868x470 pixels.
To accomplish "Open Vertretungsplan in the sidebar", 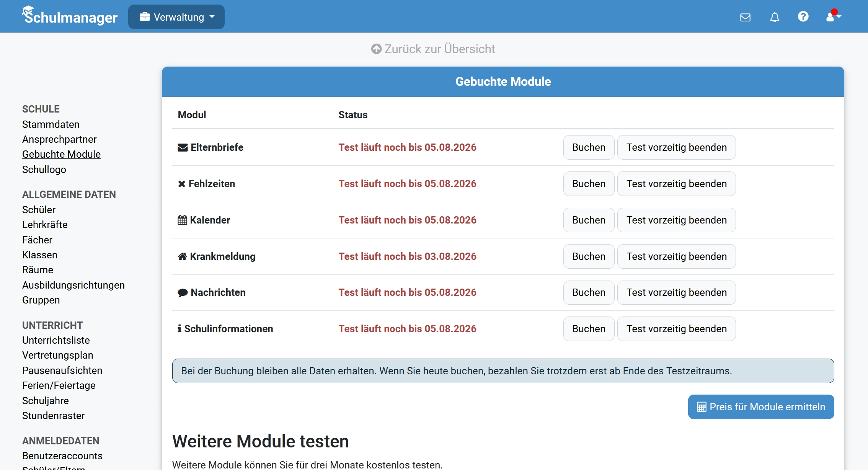I will [x=58, y=355].
